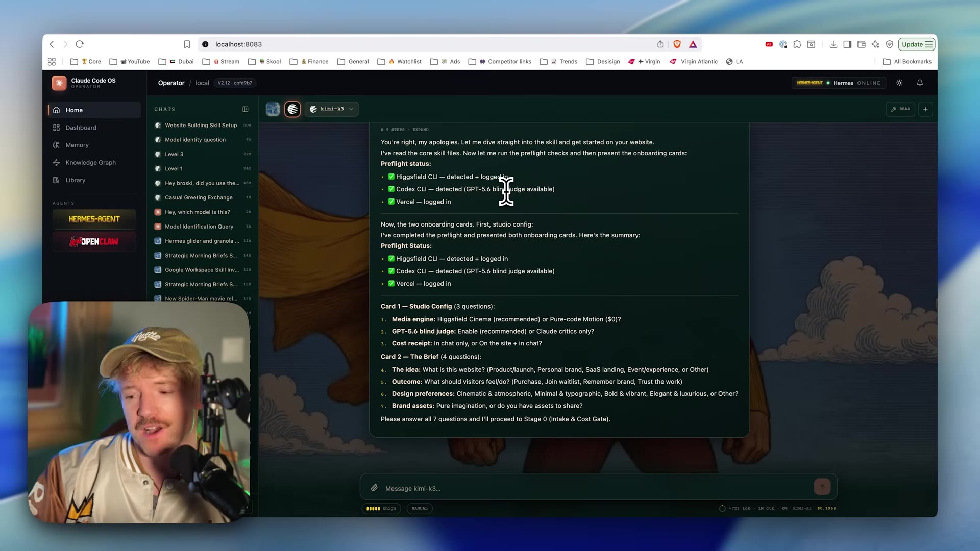This screenshot has height=551, width=980.
Task: Open the Update browser menu
Action: pyautogui.click(x=917, y=44)
